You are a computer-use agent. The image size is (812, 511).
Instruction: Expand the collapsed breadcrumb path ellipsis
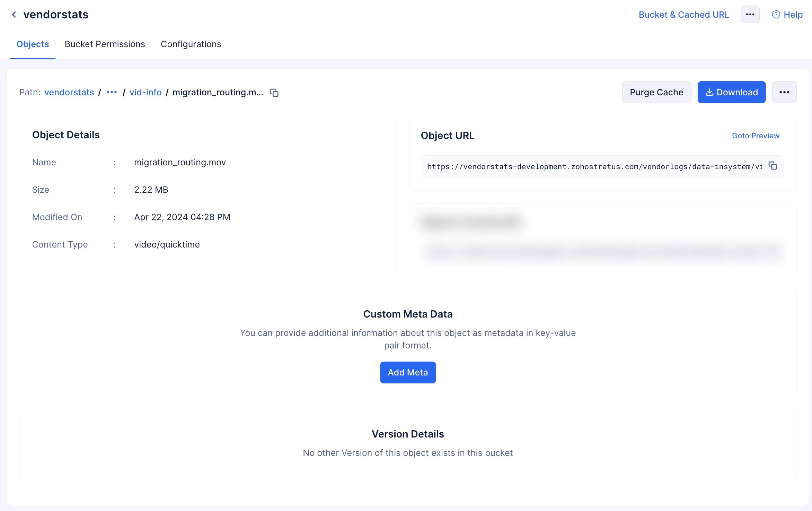[x=112, y=92]
